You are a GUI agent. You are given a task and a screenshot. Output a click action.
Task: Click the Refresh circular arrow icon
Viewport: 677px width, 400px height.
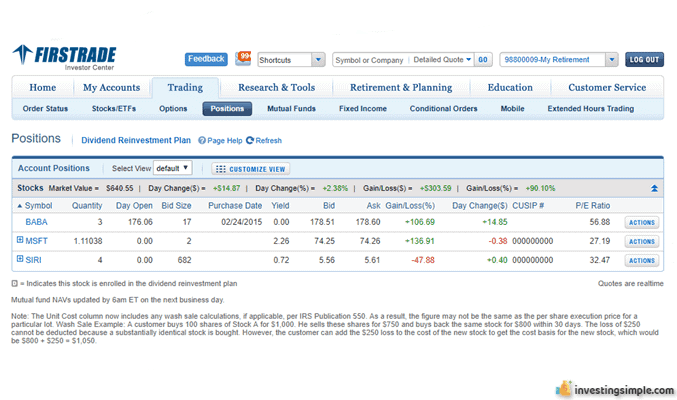click(250, 140)
